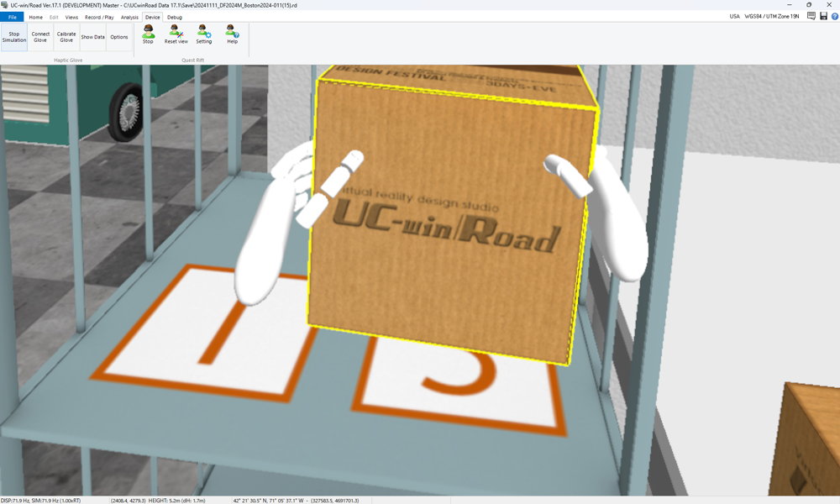Switch to the Debug ribbon tab

175,17
